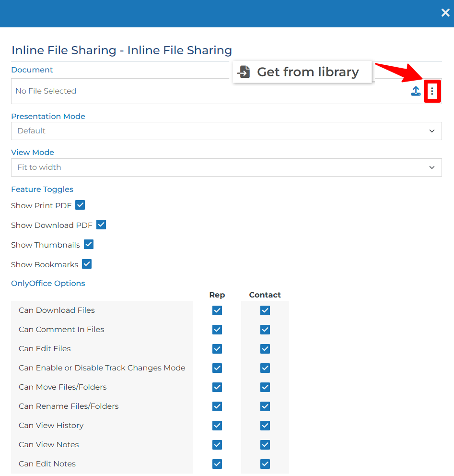Toggle Contact checkbox for Can Move Files/Folders
The width and height of the screenshot is (454, 476).
tap(265, 387)
